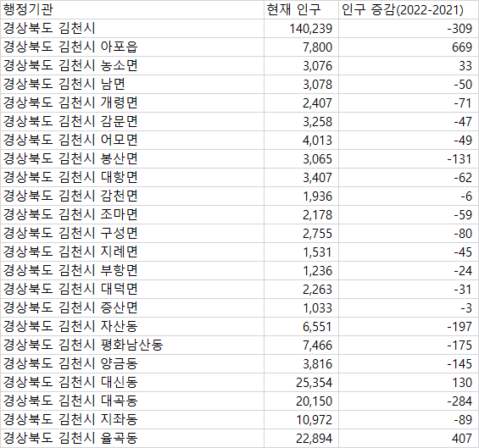Click the population value 22,894
479x448 pixels.
point(314,439)
